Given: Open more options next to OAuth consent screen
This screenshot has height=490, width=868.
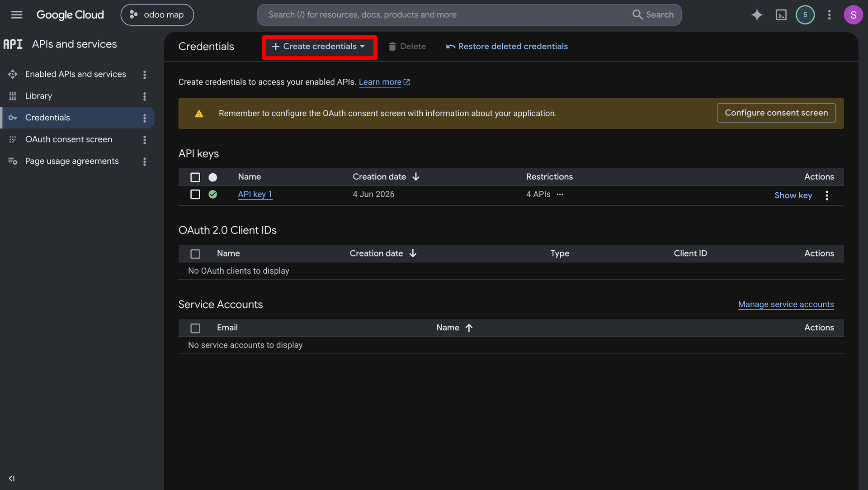Looking at the screenshot, I should pyautogui.click(x=145, y=140).
